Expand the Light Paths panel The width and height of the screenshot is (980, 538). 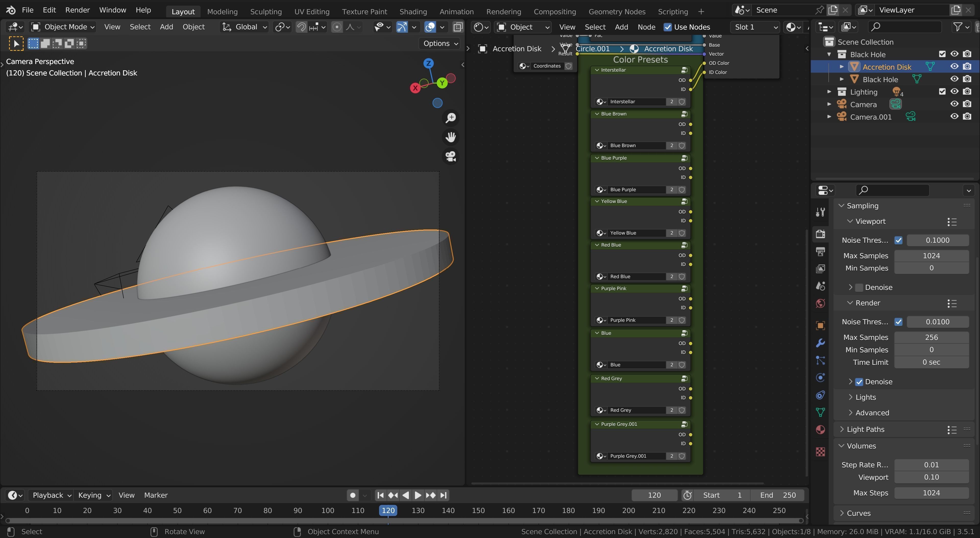point(865,429)
